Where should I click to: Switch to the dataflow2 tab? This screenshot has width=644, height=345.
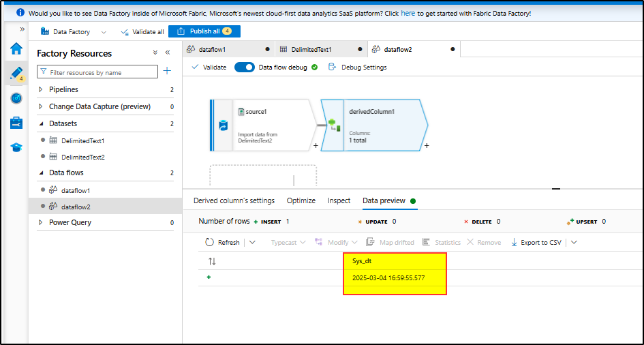(x=414, y=49)
